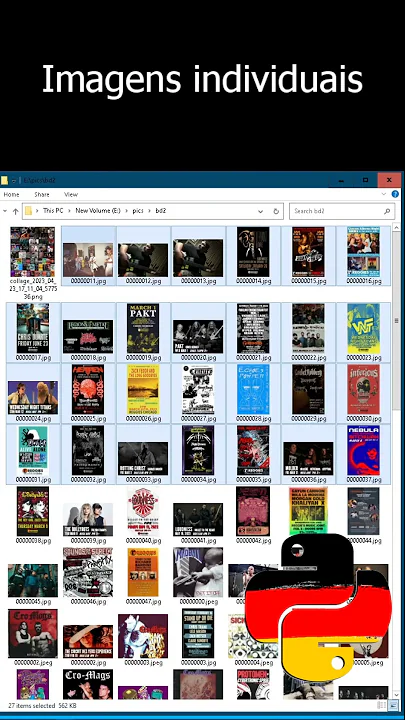The width and height of the screenshot is (405, 720).
Task: Select the orange poster 00000047.jpg
Action: point(143,573)
